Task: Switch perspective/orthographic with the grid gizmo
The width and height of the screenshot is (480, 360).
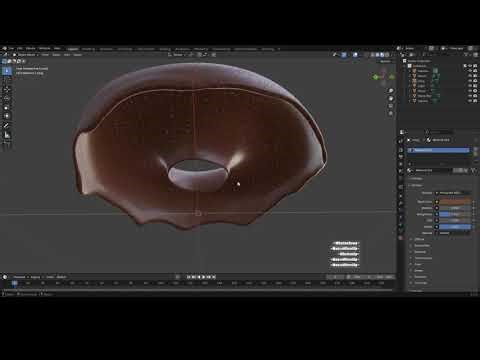Action: pyautogui.click(x=391, y=114)
